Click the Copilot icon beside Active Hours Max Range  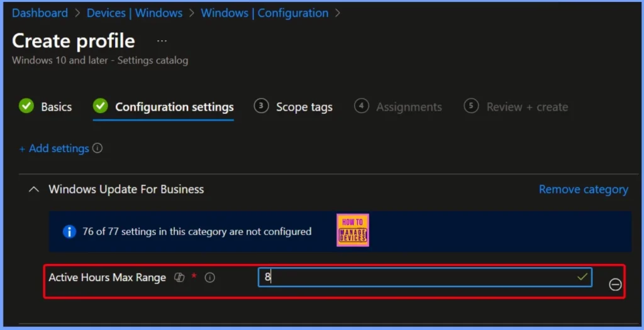click(x=179, y=277)
